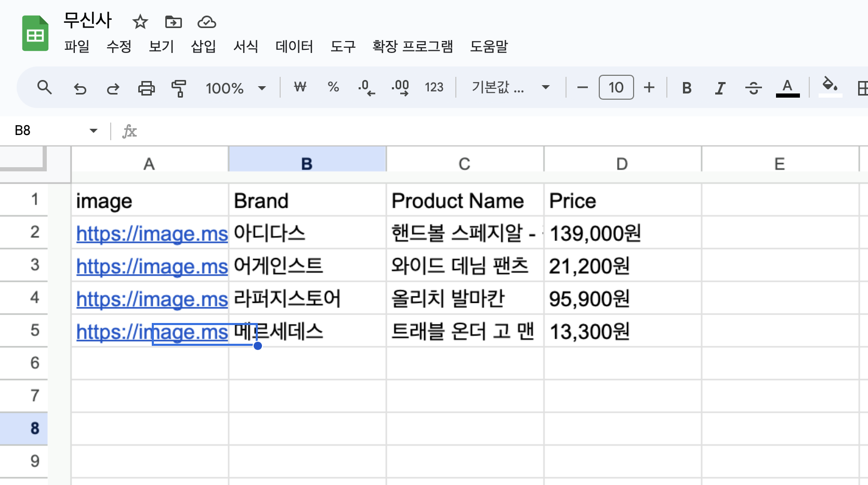Click the search menus magnifier icon

pyautogui.click(x=45, y=88)
